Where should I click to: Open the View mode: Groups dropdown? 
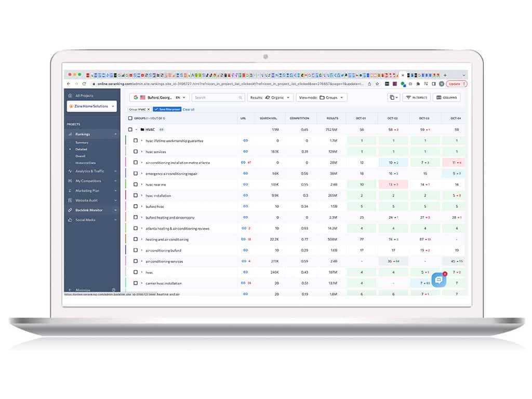(321, 98)
